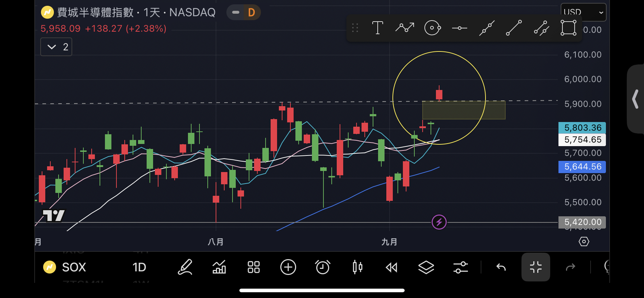Pick the horizontal line tool
The height and width of the screenshot is (298, 644).
pos(460,28)
